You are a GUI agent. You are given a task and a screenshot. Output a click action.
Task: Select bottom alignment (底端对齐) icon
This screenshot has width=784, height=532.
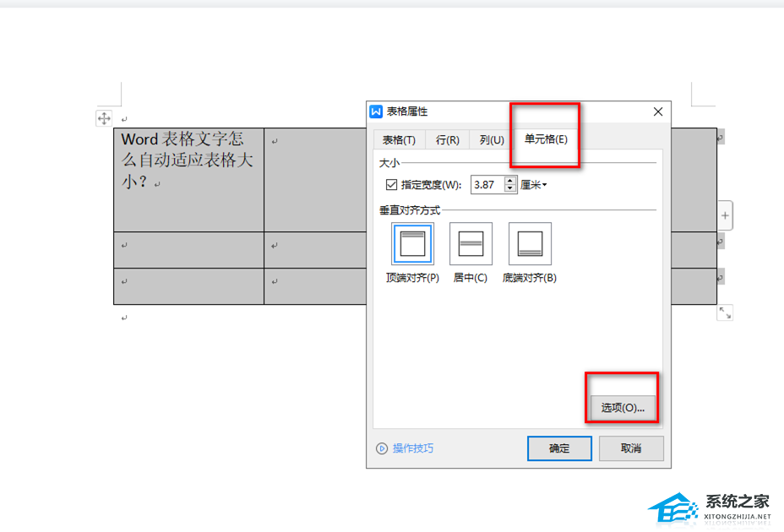tap(530, 244)
